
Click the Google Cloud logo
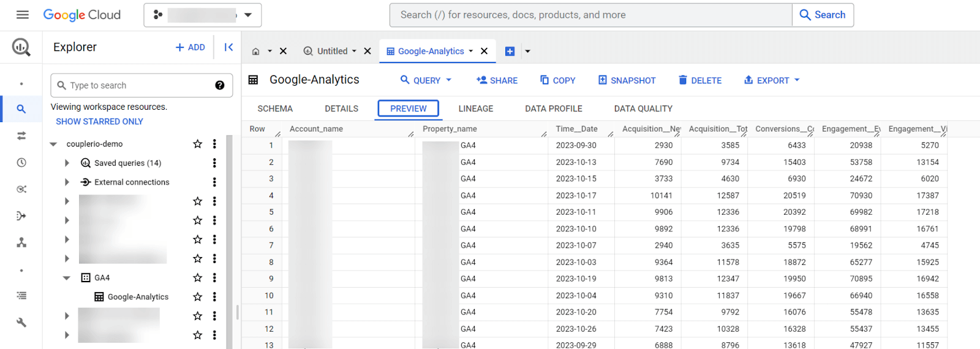(81, 15)
